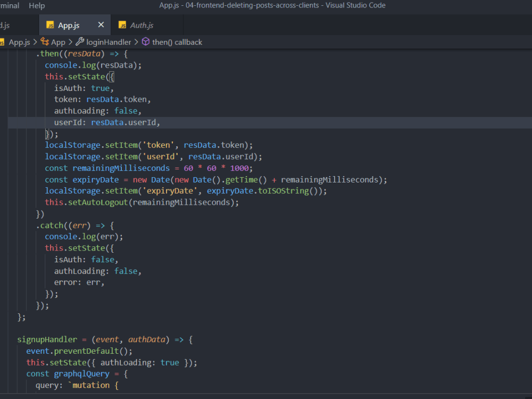The height and width of the screenshot is (399, 532).
Task: Click 'signupHandler' function name
Action: [x=47, y=339]
